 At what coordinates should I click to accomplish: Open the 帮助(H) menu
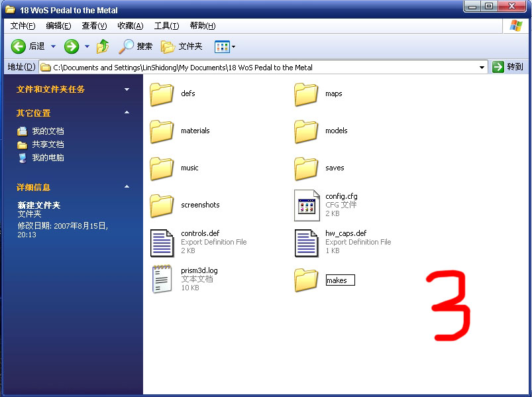coord(203,26)
